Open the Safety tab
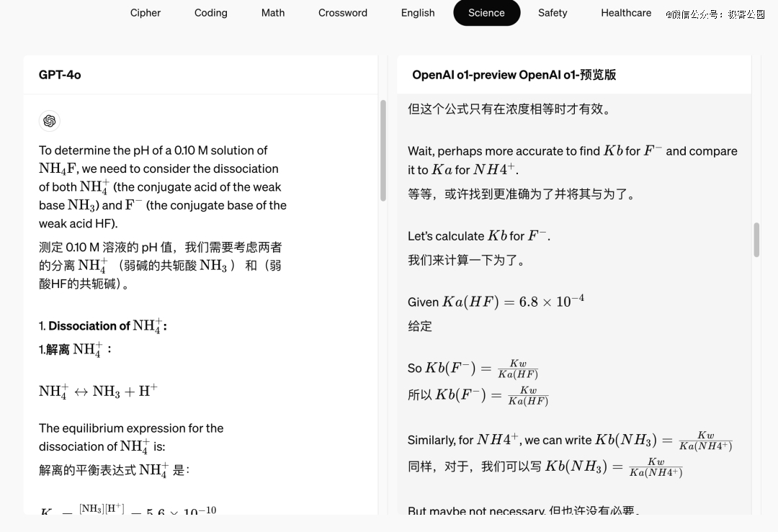 pyautogui.click(x=553, y=13)
